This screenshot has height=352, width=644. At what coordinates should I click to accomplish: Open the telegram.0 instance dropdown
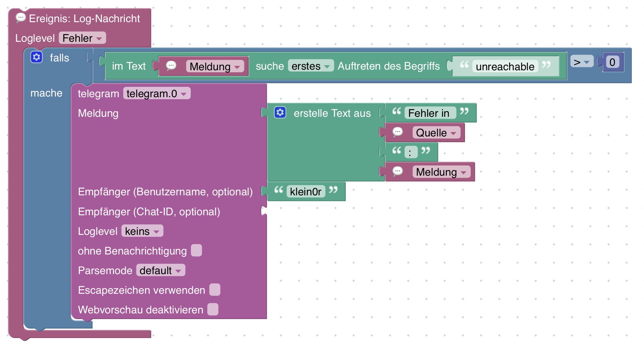point(156,93)
